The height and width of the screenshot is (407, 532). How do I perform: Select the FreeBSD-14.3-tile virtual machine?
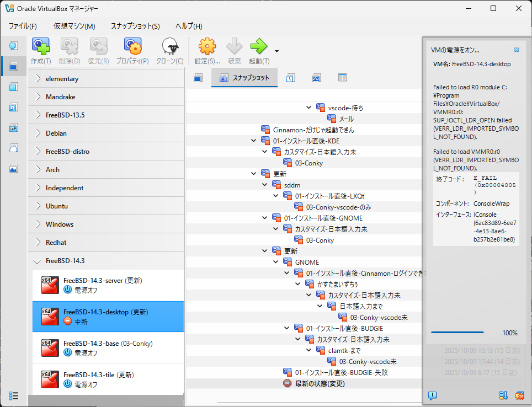tap(109, 379)
